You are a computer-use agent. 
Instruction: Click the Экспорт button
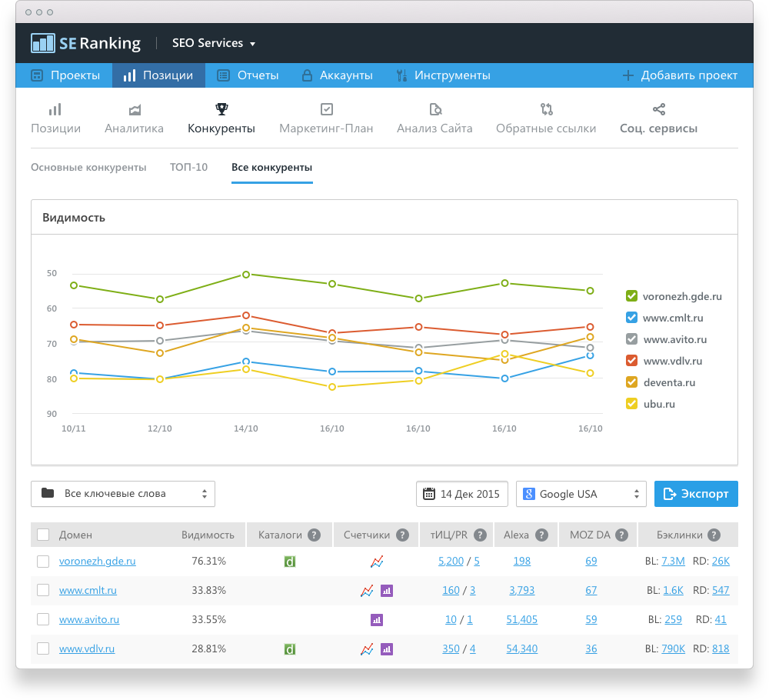[696, 494]
